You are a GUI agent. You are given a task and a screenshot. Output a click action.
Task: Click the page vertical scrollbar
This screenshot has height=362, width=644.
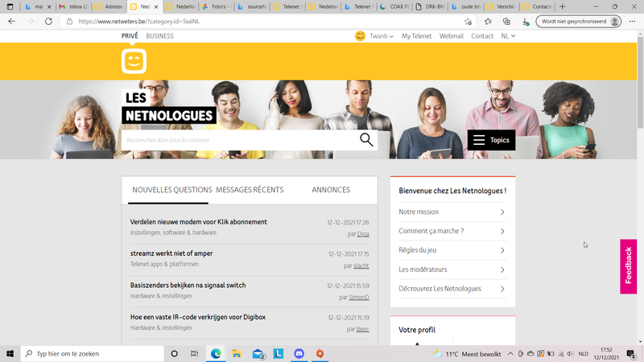click(640, 82)
